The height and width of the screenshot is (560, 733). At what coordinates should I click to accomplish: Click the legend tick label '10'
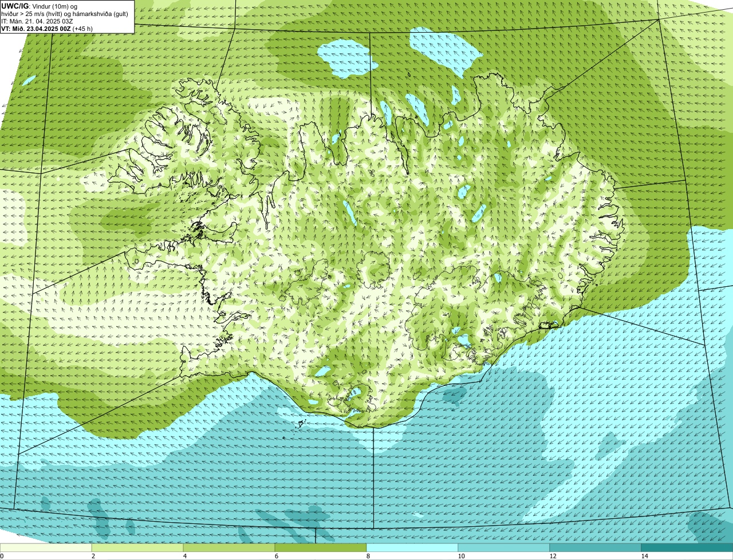click(x=460, y=556)
